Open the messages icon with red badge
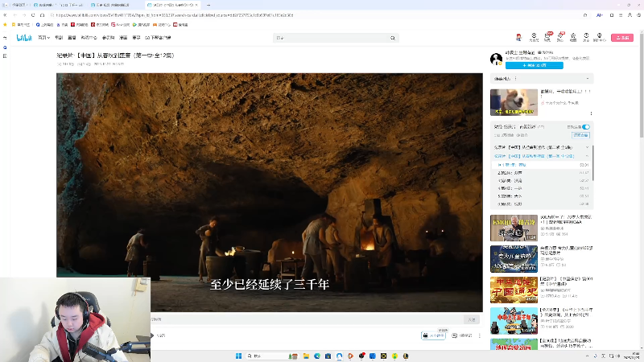Screen dimensions: 644x362 (x=547, y=37)
